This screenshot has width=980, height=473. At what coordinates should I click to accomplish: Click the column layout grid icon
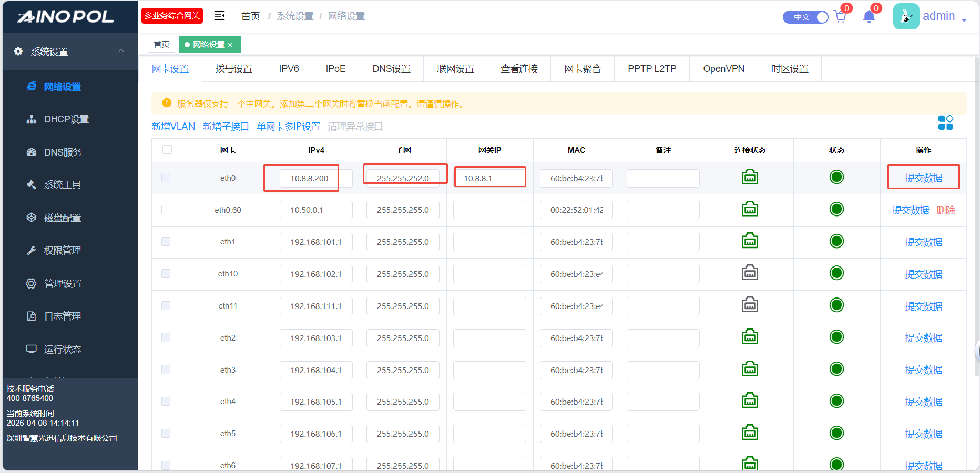(x=945, y=123)
